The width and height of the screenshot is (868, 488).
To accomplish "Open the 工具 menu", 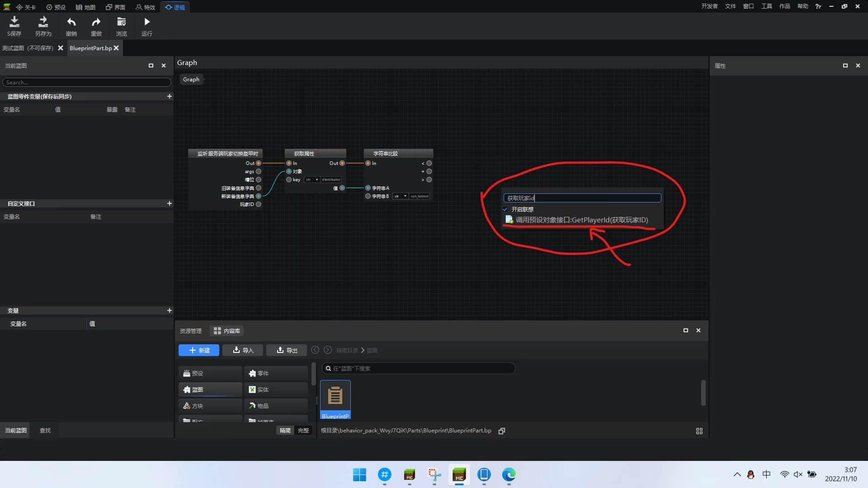I will [766, 6].
